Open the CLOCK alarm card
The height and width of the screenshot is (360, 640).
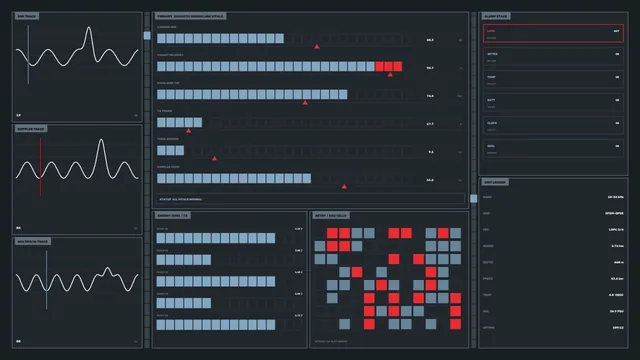click(x=553, y=126)
